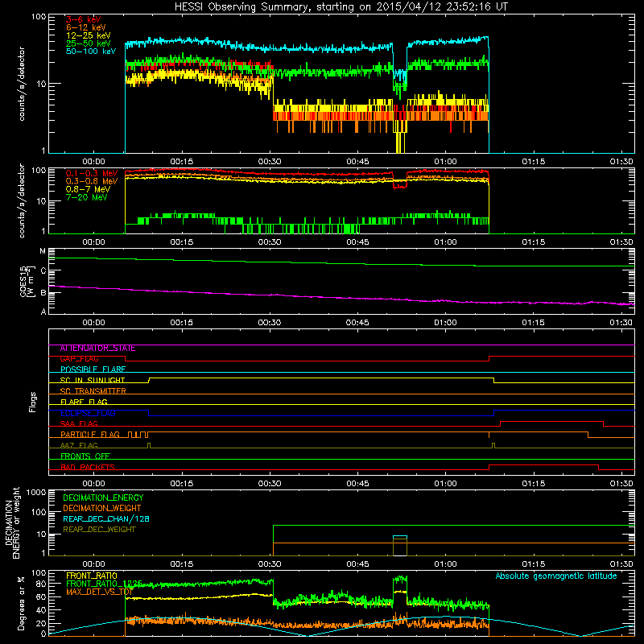
Task: Click the REAR_DEC_WEIGHT legend label
Action: point(99,530)
